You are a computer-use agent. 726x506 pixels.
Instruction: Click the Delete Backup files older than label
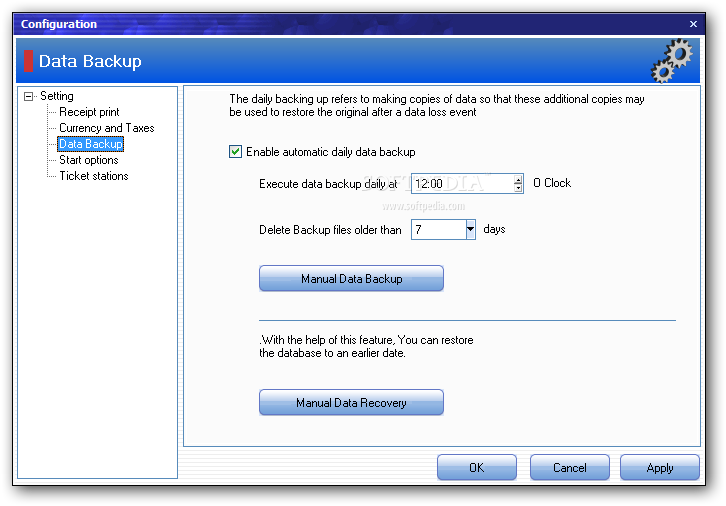pos(330,230)
